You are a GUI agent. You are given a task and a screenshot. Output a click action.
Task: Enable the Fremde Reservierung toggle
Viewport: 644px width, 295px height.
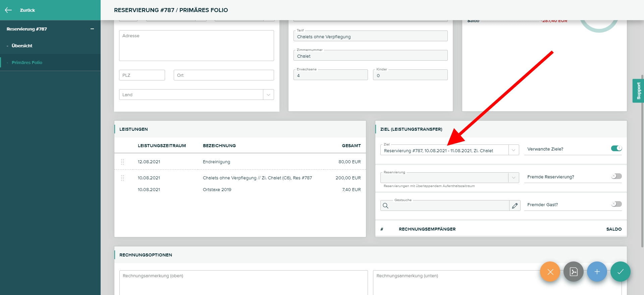point(616,176)
